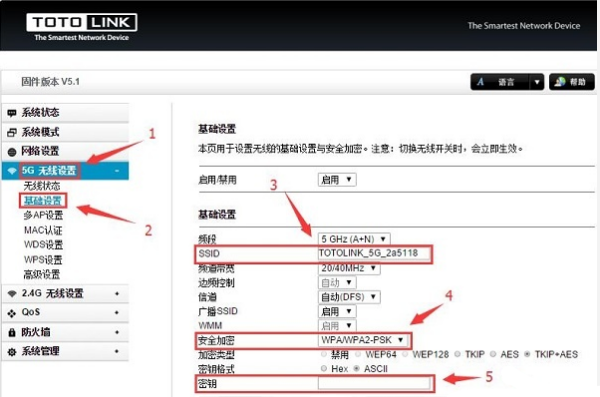Expand the 防火墙 section arrow
Image resolution: width=600 pixels, height=397 pixels.
click(117, 332)
